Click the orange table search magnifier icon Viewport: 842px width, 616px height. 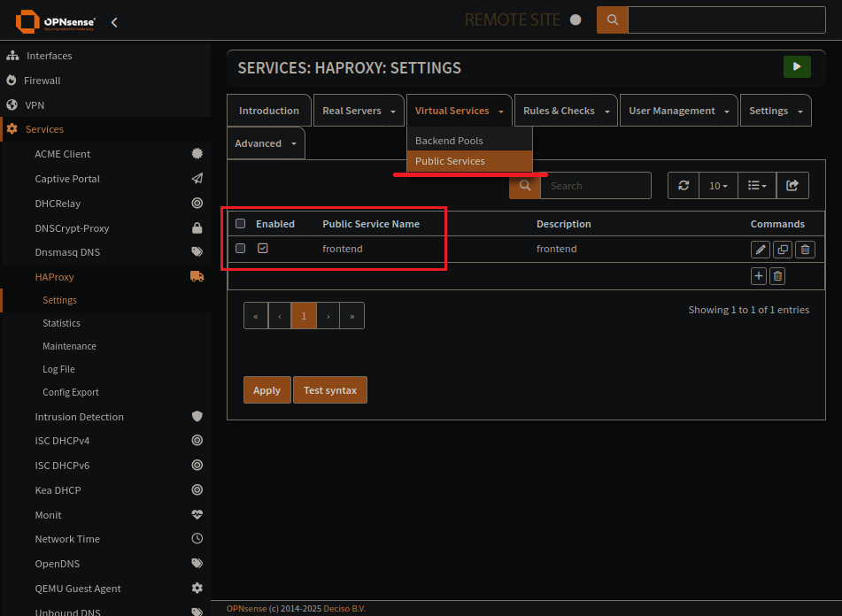525,186
